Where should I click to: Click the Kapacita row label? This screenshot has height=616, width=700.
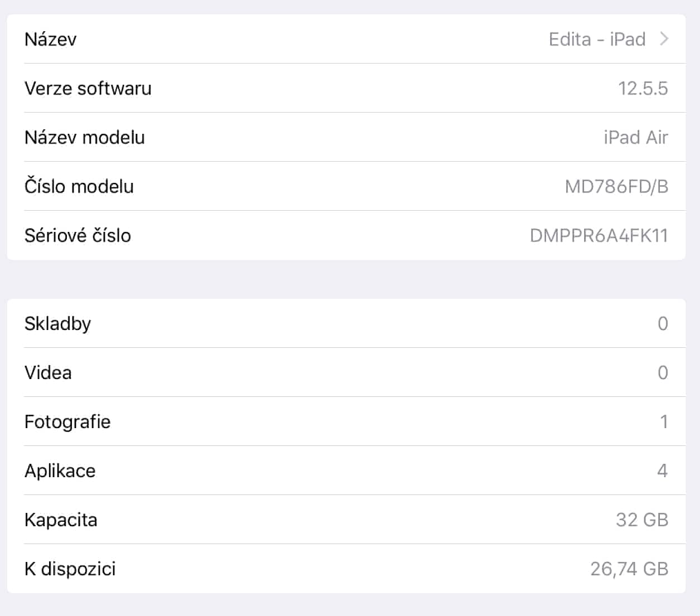(61, 520)
